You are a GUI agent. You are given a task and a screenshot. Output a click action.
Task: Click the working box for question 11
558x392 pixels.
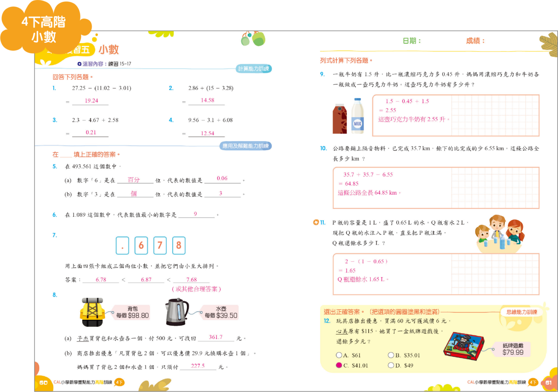(x=436, y=274)
